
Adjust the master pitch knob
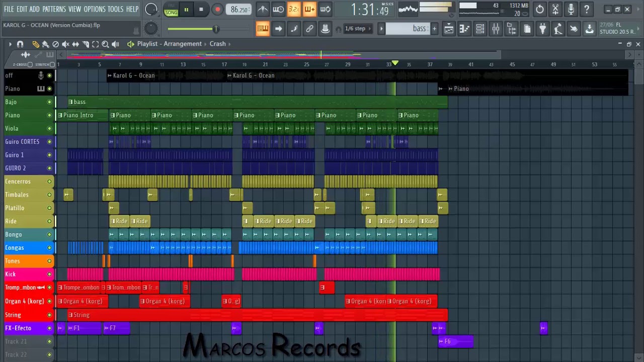pyautogui.click(x=151, y=29)
